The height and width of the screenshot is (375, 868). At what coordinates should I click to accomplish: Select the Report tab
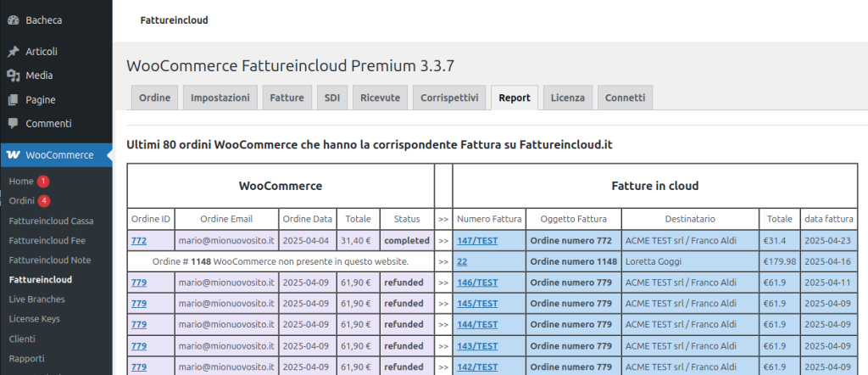[x=515, y=98]
